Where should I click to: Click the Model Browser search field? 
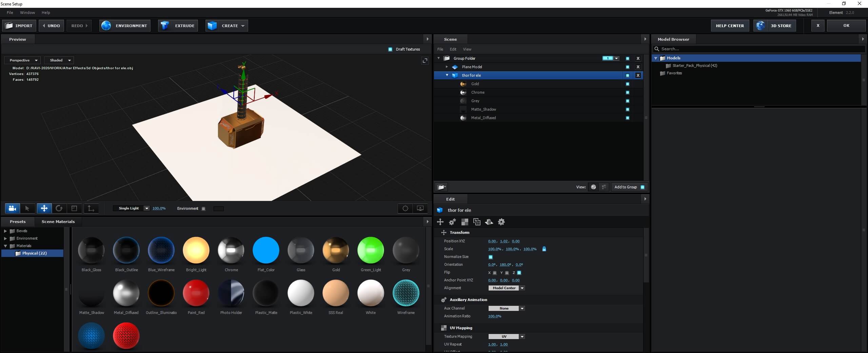pos(759,49)
